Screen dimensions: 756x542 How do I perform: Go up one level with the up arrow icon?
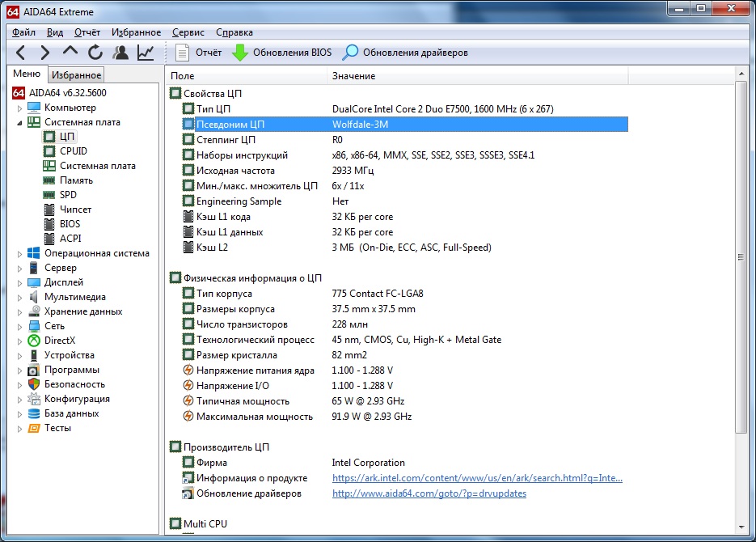(x=70, y=51)
